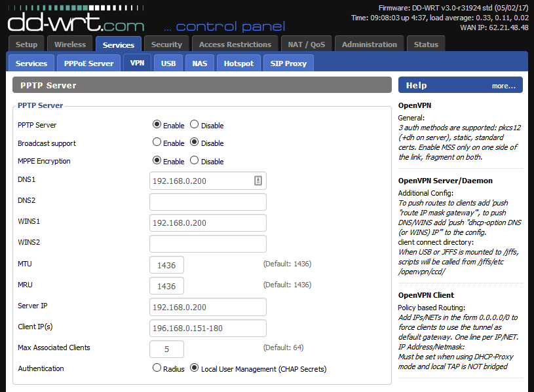534x392 pixels.
Task: Click the PPTP Server section header bar
Action: tap(202, 84)
